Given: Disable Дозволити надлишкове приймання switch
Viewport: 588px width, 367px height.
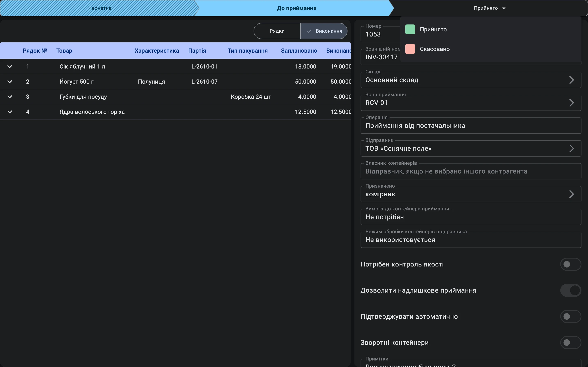Looking at the screenshot, I should pos(570,290).
